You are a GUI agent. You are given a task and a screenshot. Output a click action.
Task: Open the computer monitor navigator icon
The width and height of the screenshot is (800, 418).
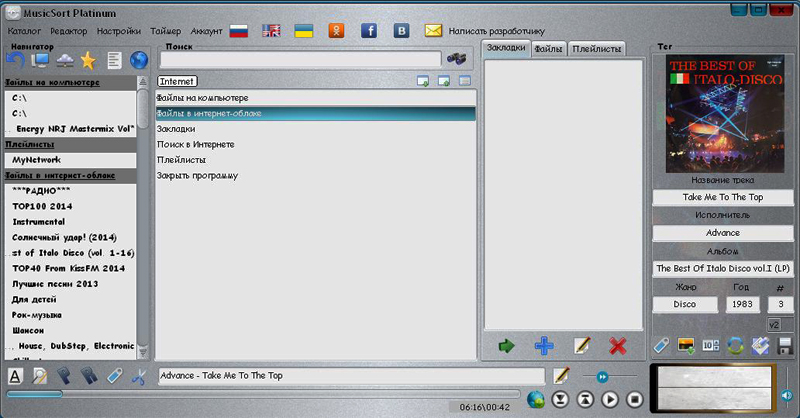coord(40,61)
